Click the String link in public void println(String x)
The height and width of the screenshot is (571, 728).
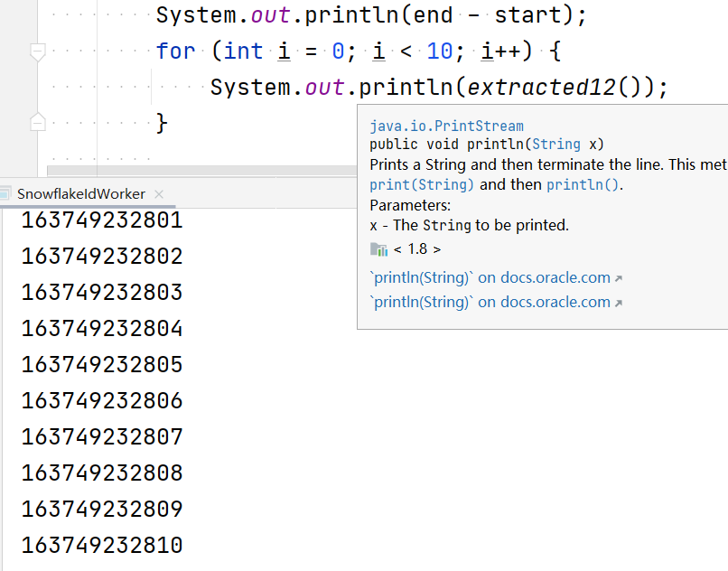(x=555, y=144)
